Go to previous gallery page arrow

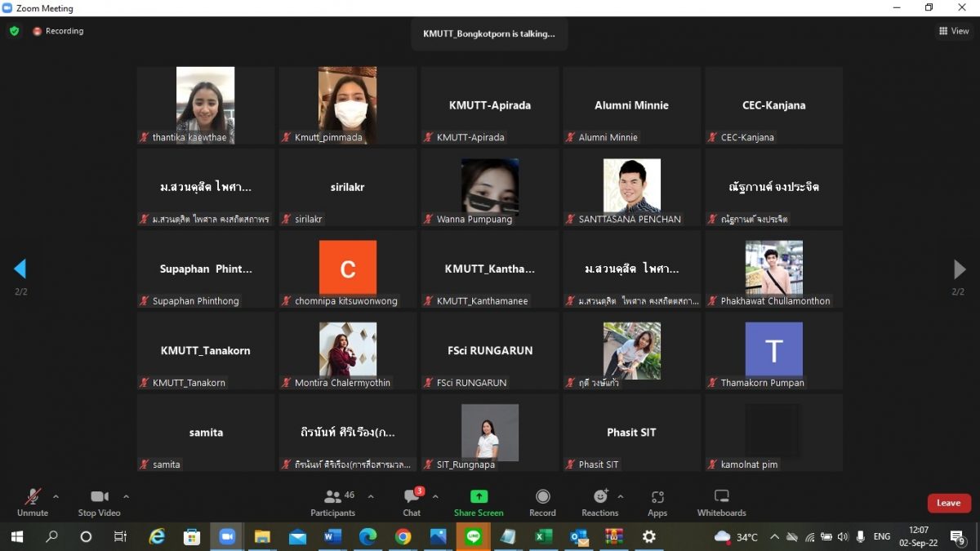20,269
